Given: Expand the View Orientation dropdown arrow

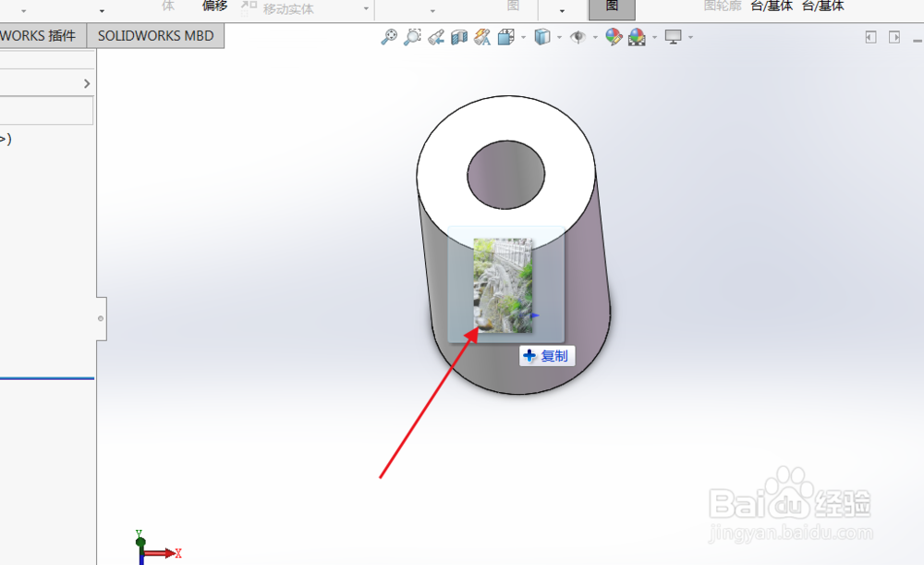Looking at the screenshot, I should tap(523, 38).
